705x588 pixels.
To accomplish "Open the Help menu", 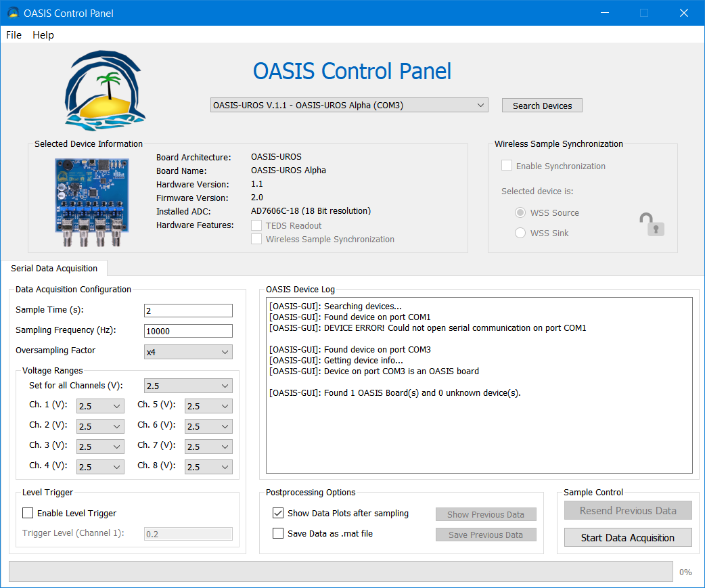I will pos(43,35).
